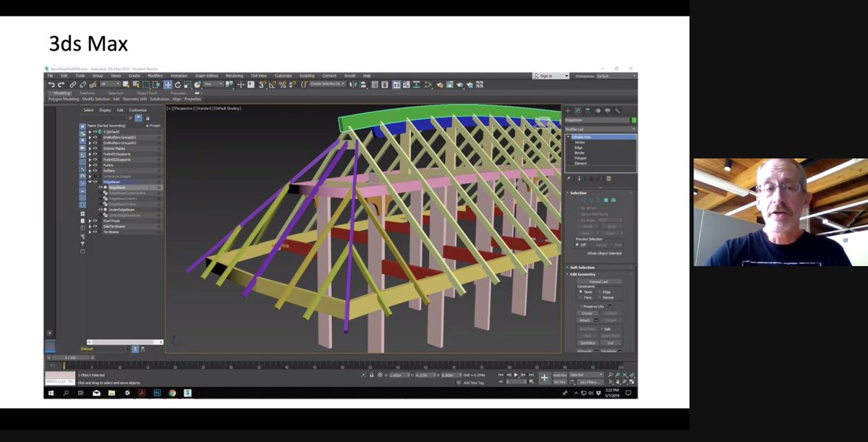This screenshot has height=442, width=868.
Task: Expand the Purlin001Supports layer
Action: pyautogui.click(x=90, y=154)
